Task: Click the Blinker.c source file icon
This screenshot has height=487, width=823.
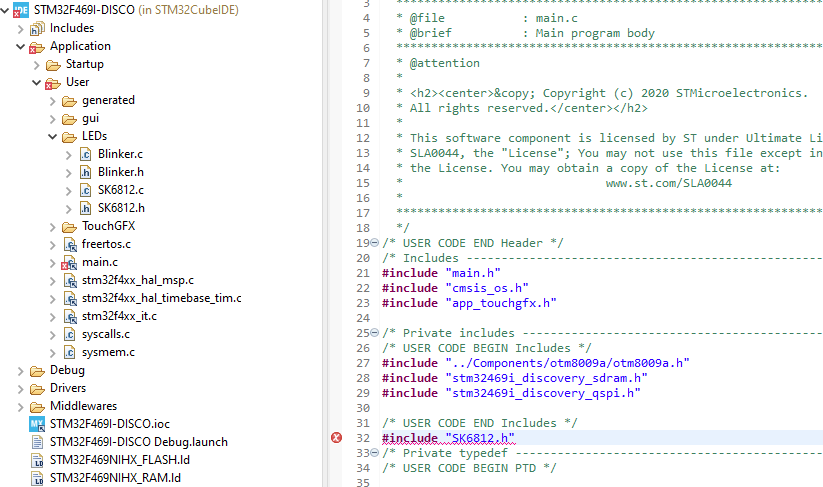Action: click(85, 155)
